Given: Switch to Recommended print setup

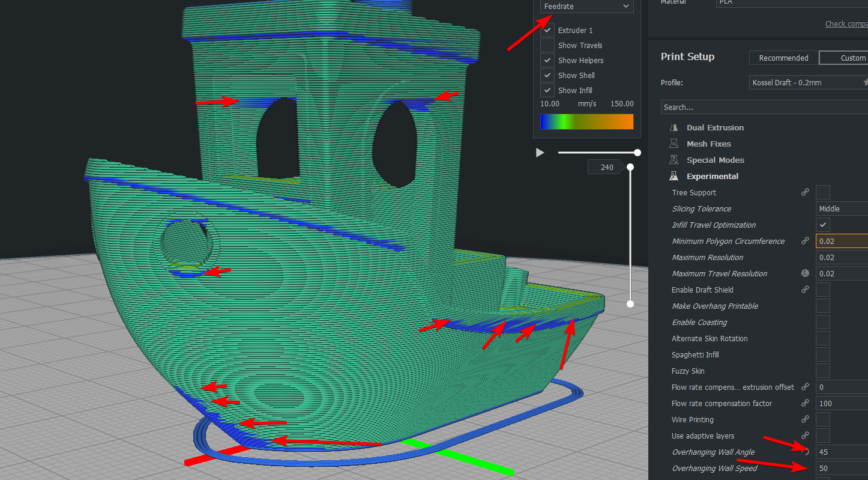Looking at the screenshot, I should pyautogui.click(x=783, y=58).
